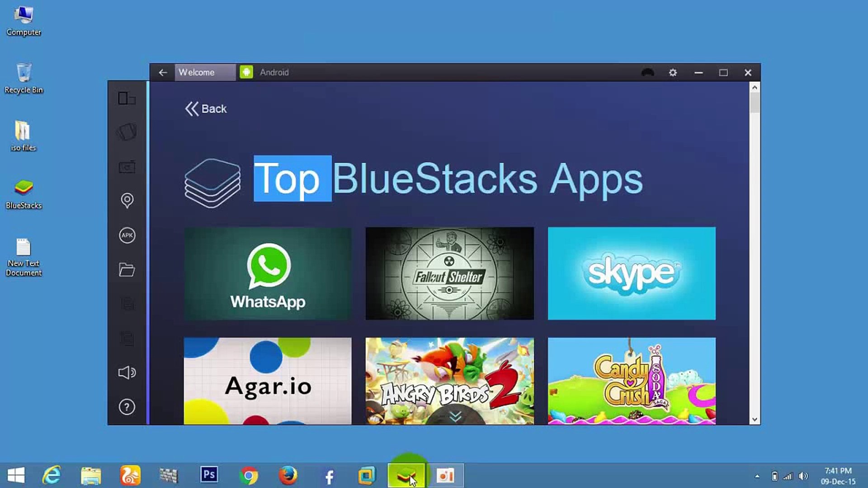Open the location settings sidebar icon
868x488 pixels.
tap(127, 201)
